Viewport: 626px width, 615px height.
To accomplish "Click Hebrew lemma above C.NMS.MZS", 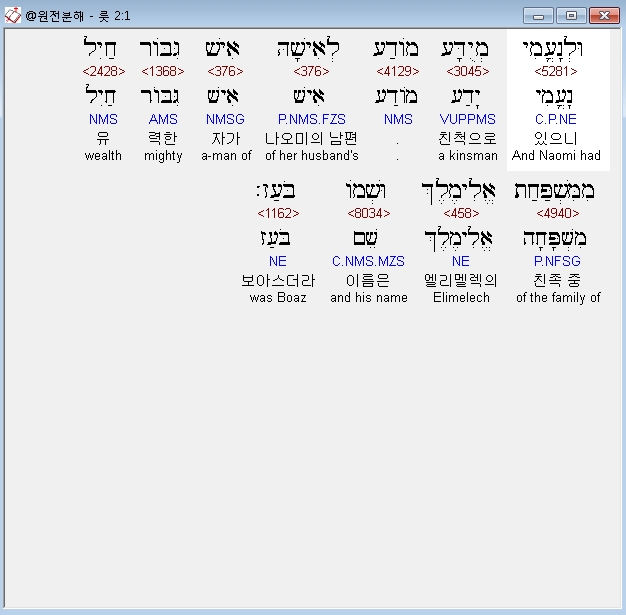I will (x=365, y=239).
